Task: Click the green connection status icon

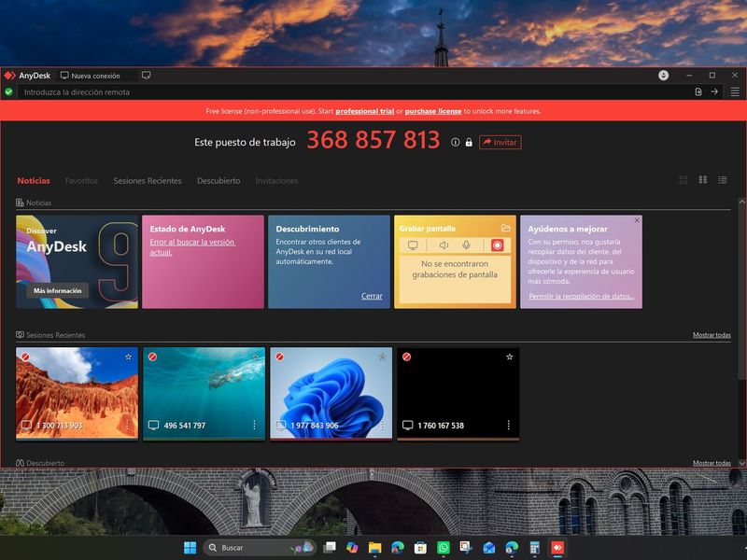Action: coord(8,91)
